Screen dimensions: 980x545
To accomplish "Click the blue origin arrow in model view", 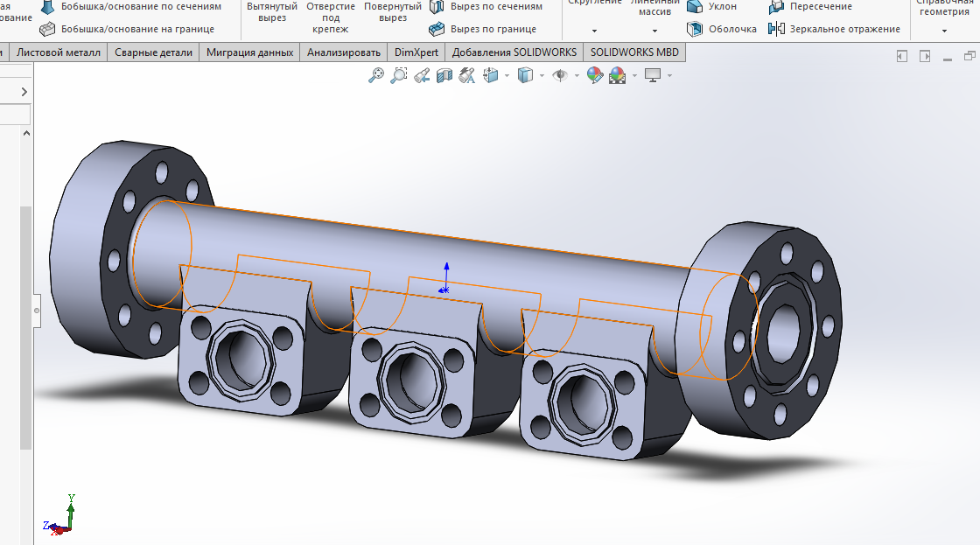I will pyautogui.click(x=446, y=269).
